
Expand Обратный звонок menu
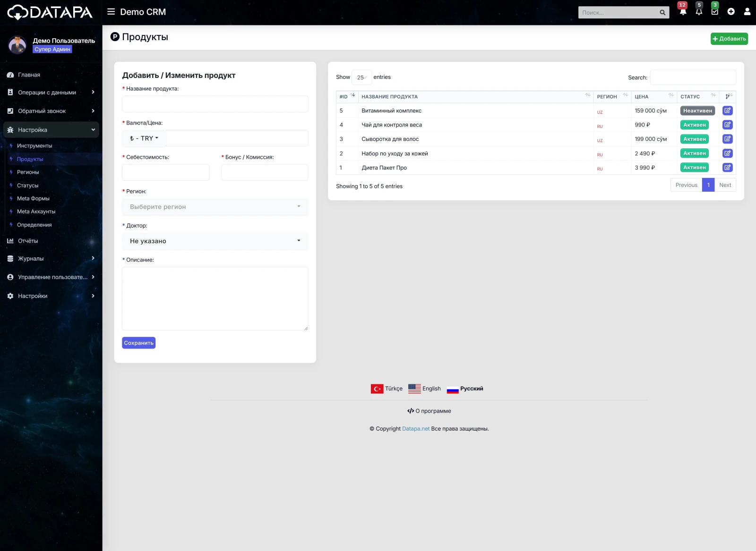pyautogui.click(x=51, y=111)
